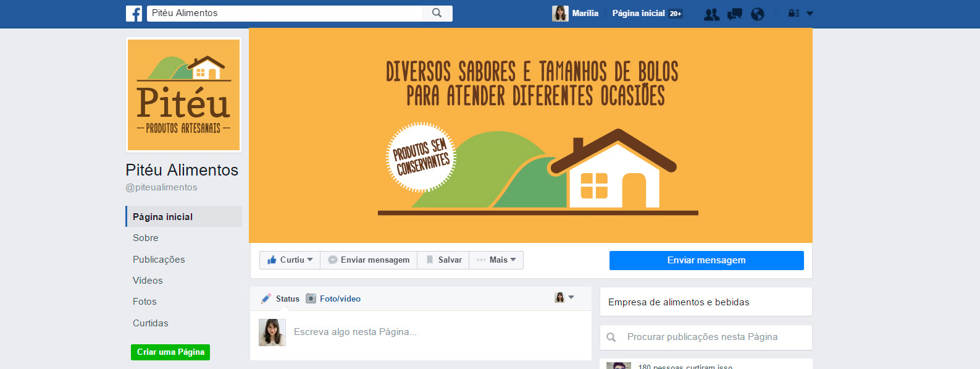
Task: Open the notifications globe icon
Action: tap(758, 14)
